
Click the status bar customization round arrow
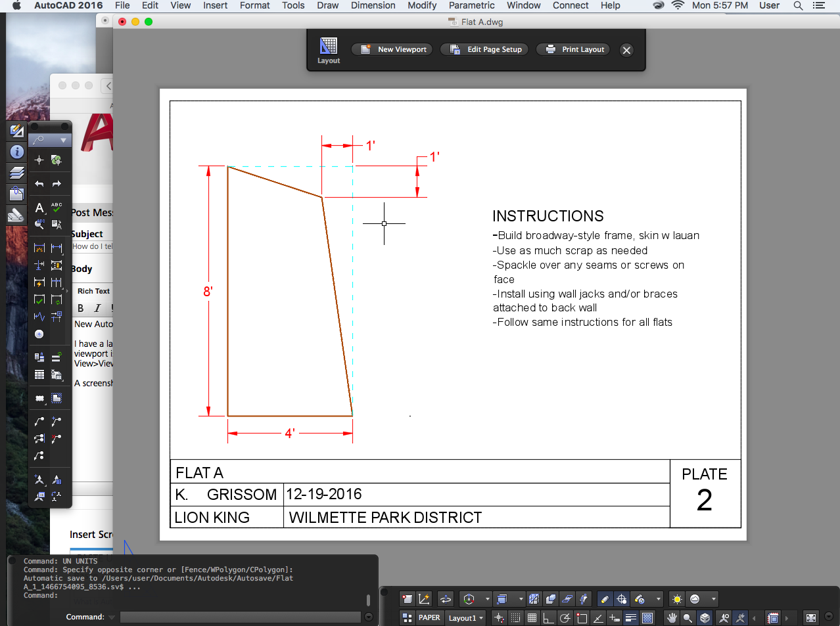click(828, 617)
